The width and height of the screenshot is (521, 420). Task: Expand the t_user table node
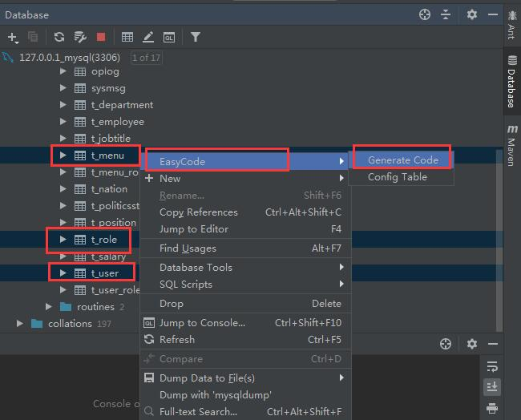pos(63,273)
